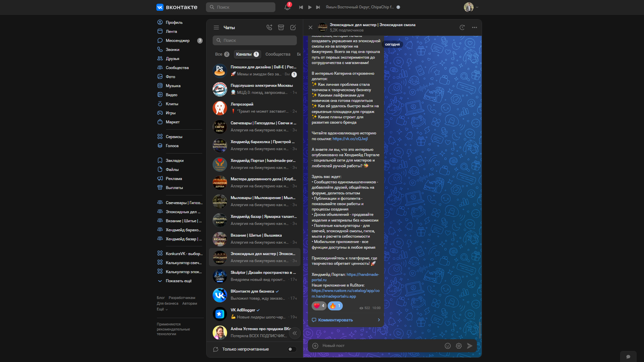Open the chats hamburger menu
644x362 pixels.
click(216, 27)
